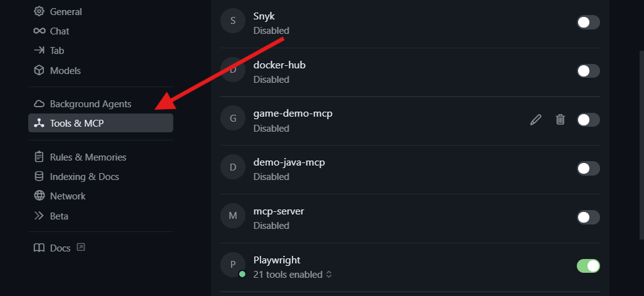Click the game-demo-mcp server name
Viewport: 644px width, 296px height.
292,114
